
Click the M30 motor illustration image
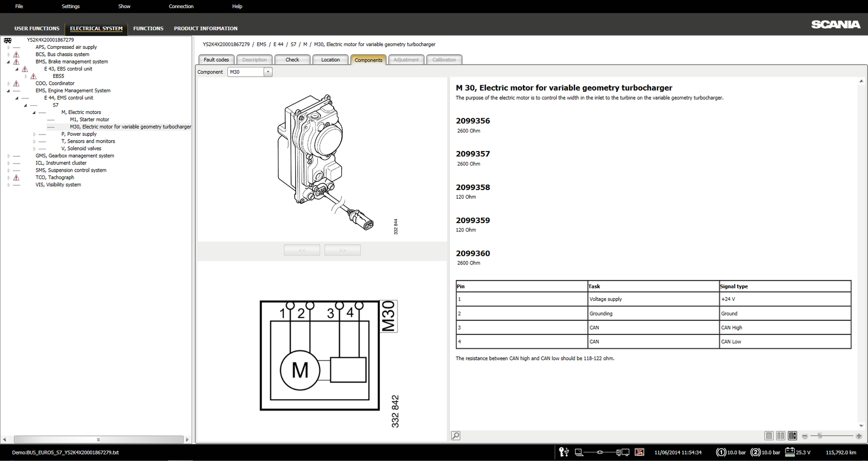[x=325, y=161]
